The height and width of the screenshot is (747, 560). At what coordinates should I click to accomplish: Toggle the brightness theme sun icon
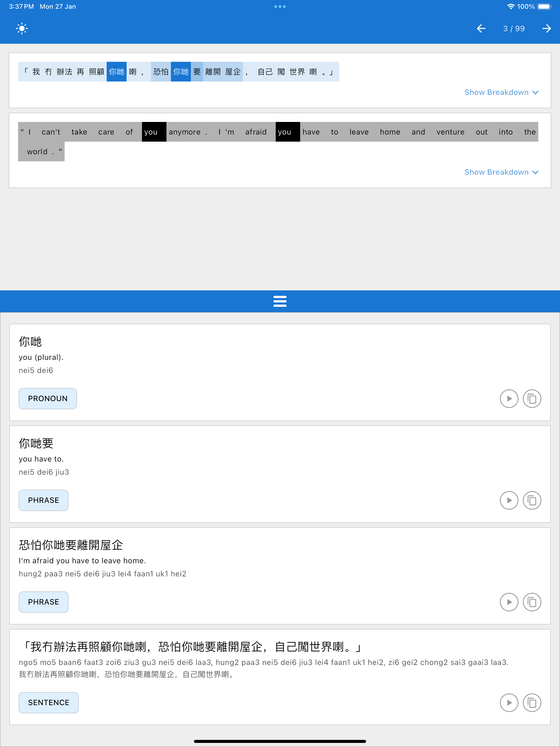coord(22,28)
